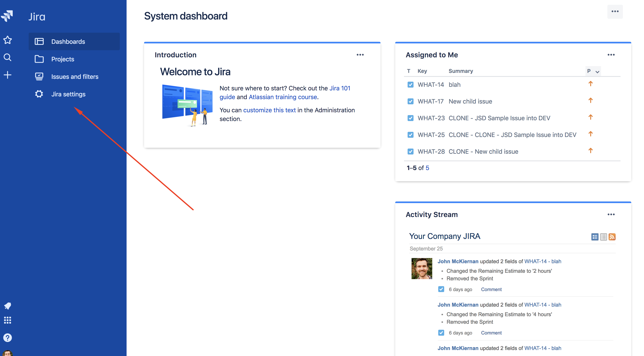Toggle the checkbox beside the first activity entry
The height and width of the screenshot is (356, 644).
441,289
